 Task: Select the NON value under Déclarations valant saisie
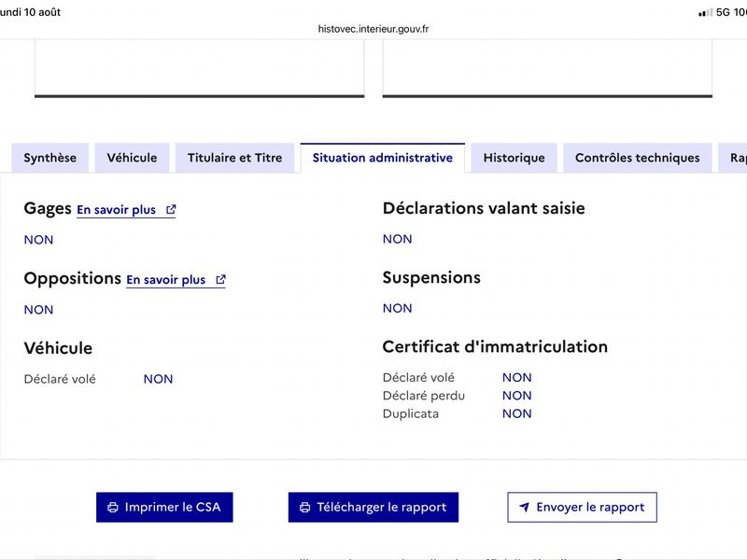point(398,239)
